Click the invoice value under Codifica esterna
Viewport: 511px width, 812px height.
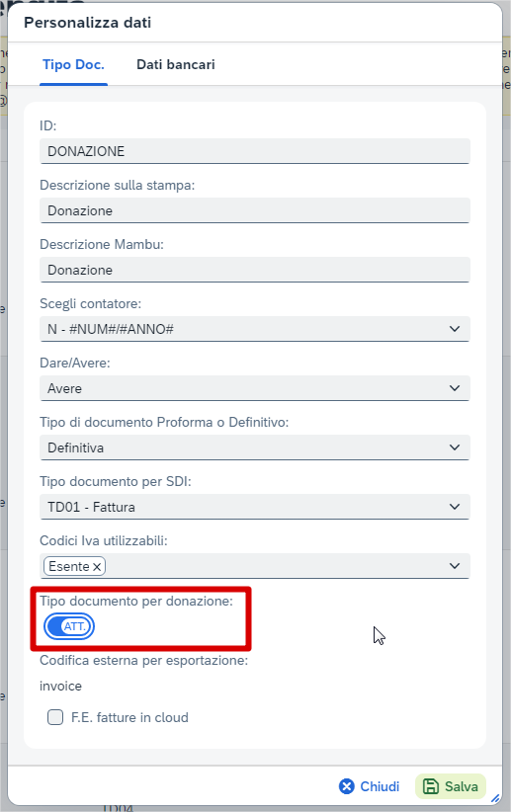tap(60, 687)
